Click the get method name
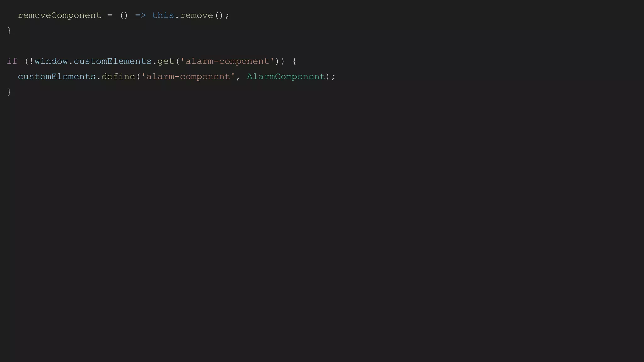 tap(166, 61)
